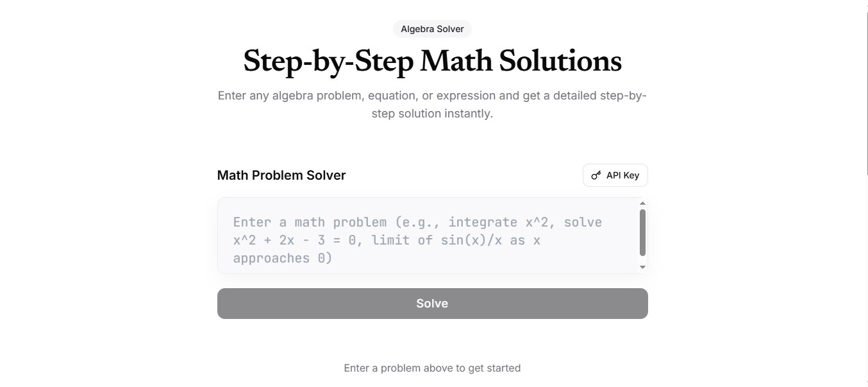Click the Step-by-Step Math Solutions heading
This screenshot has width=868, height=387.
click(432, 61)
